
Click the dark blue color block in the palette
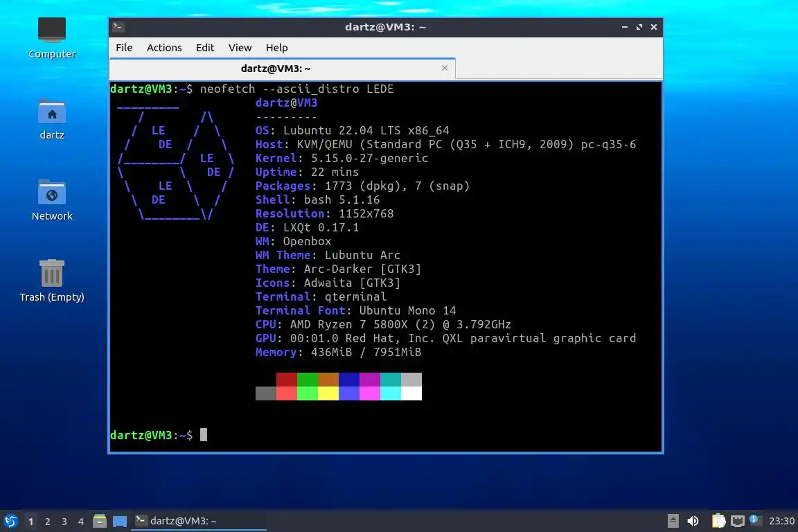349,380
